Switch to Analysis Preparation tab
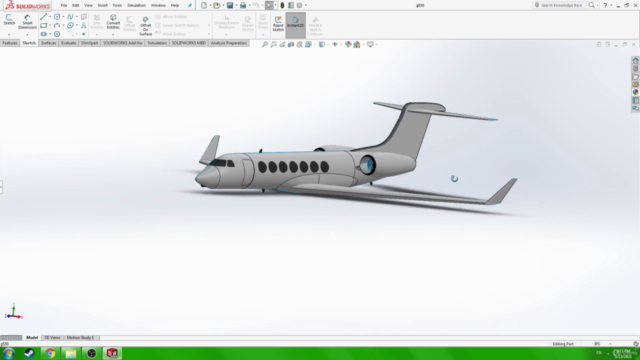Screen dimensions: 640x360 pyautogui.click(x=229, y=43)
